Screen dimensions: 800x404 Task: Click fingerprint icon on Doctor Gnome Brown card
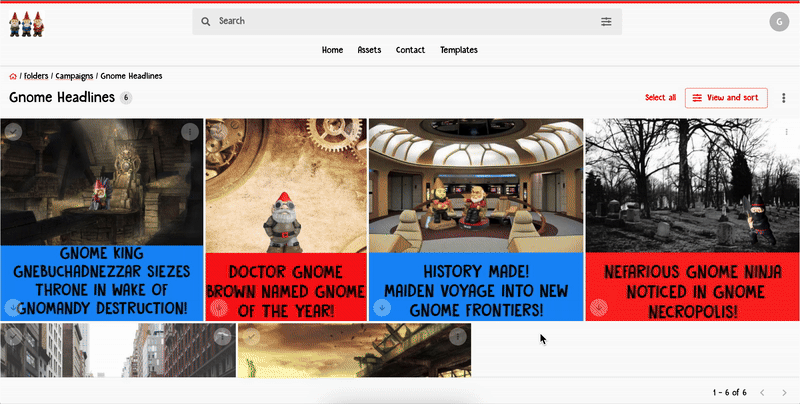pyautogui.click(x=217, y=307)
